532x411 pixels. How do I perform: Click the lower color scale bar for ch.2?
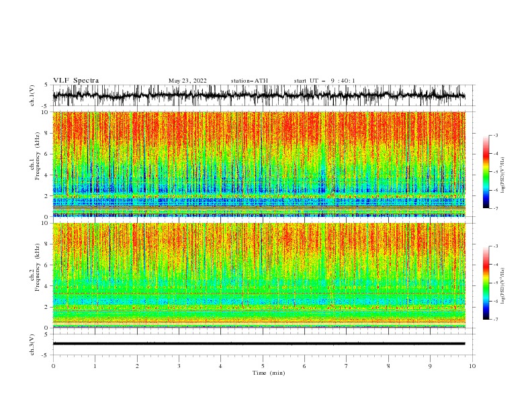[x=486, y=283]
